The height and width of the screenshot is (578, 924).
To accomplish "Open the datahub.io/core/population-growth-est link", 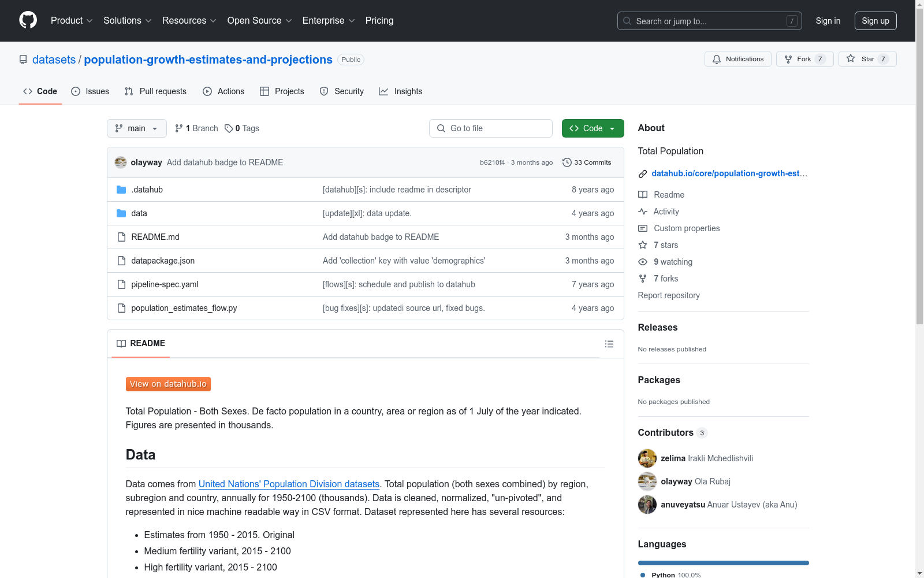I will [x=729, y=173].
